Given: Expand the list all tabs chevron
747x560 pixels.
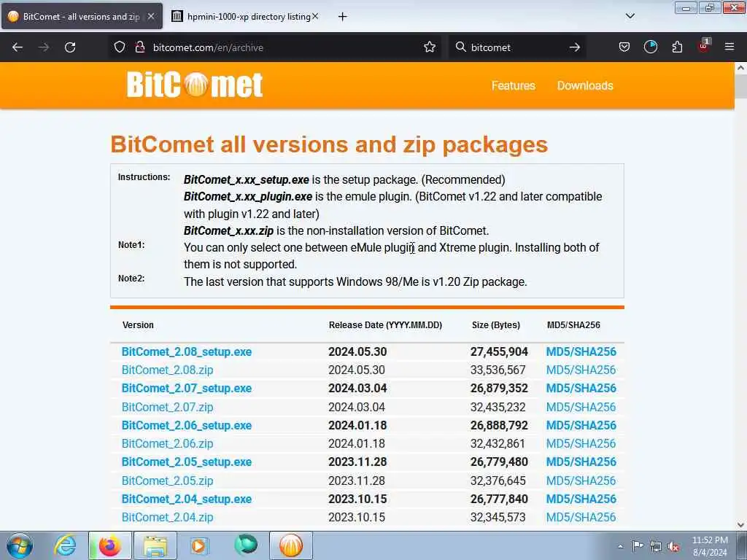Looking at the screenshot, I should (630, 16).
